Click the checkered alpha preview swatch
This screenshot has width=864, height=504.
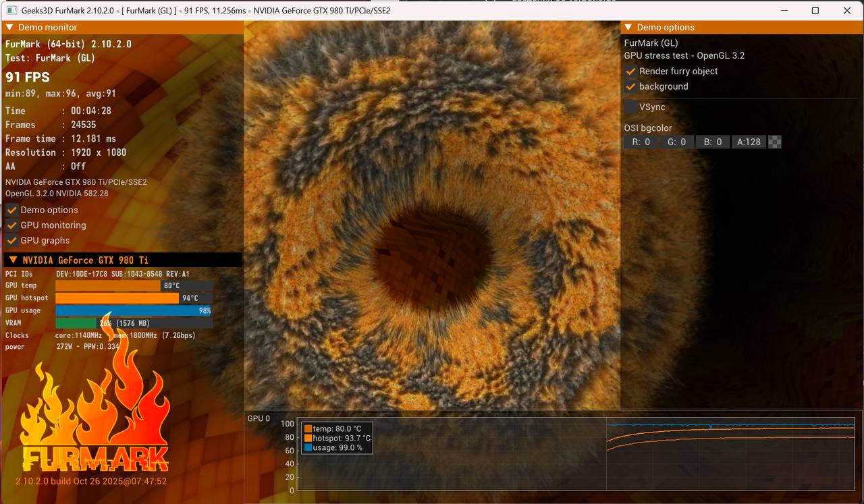(x=775, y=142)
